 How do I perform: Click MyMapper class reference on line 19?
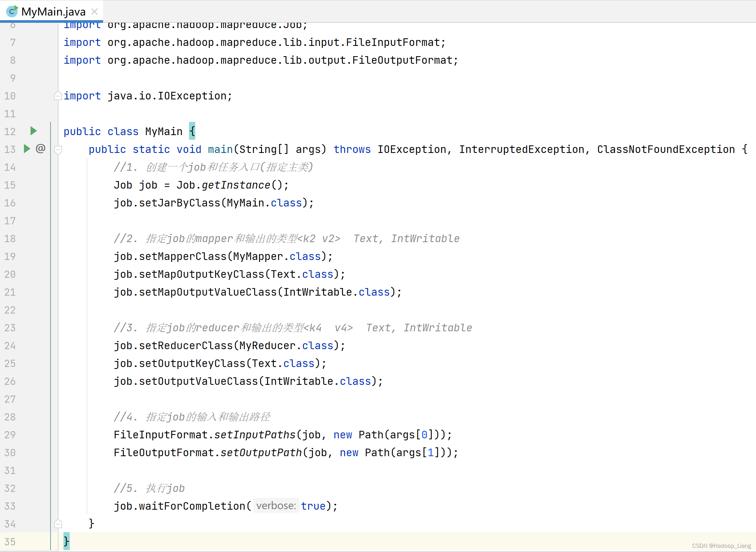click(258, 256)
